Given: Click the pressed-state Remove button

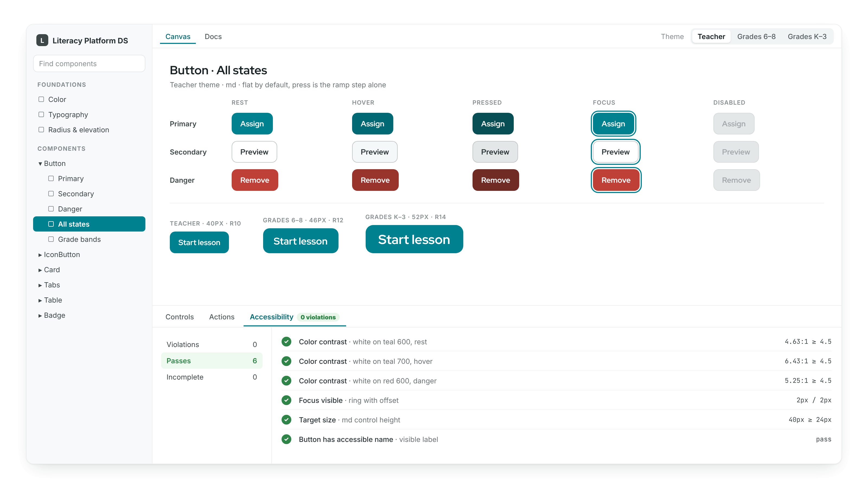Looking at the screenshot, I should 495,180.
